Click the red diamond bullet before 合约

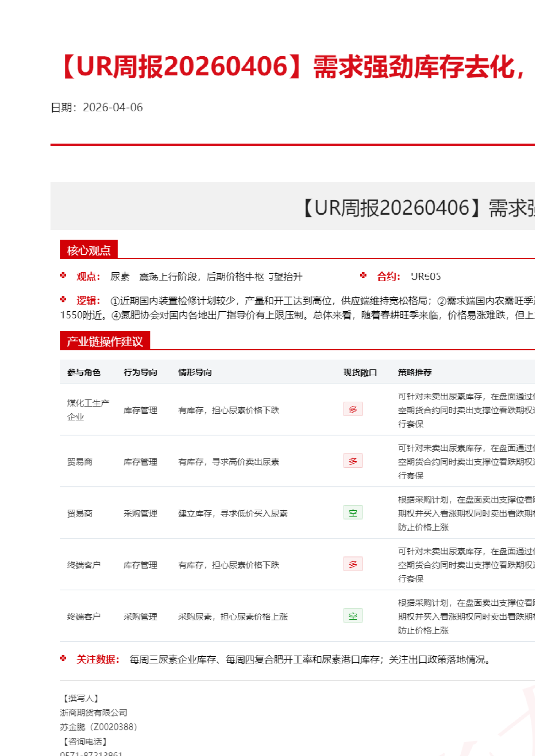[363, 275]
